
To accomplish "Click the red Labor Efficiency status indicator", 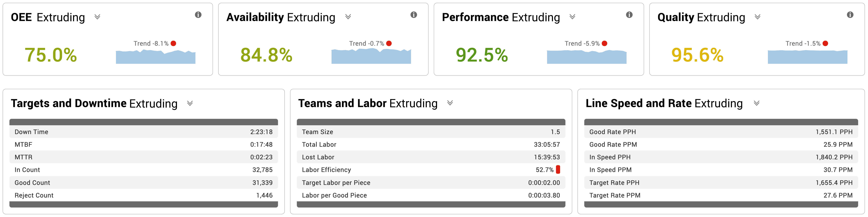I will coord(558,170).
